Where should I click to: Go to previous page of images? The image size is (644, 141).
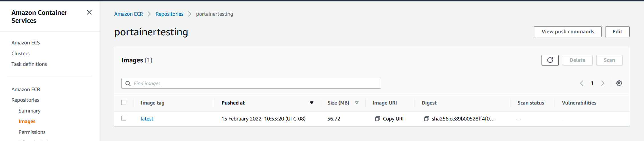tap(581, 83)
